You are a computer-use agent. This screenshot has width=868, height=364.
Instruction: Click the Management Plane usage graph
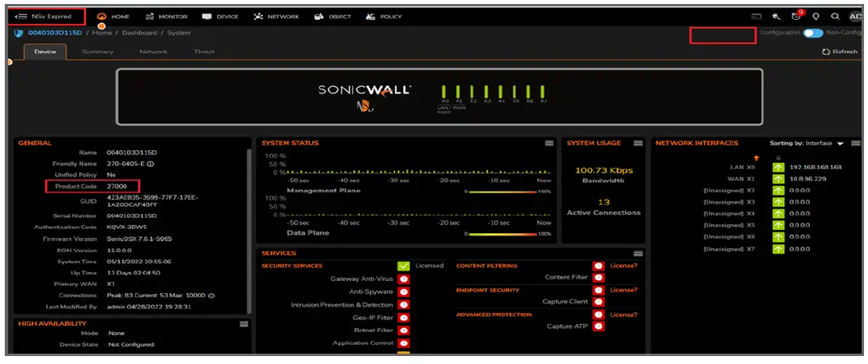pyautogui.click(x=419, y=164)
